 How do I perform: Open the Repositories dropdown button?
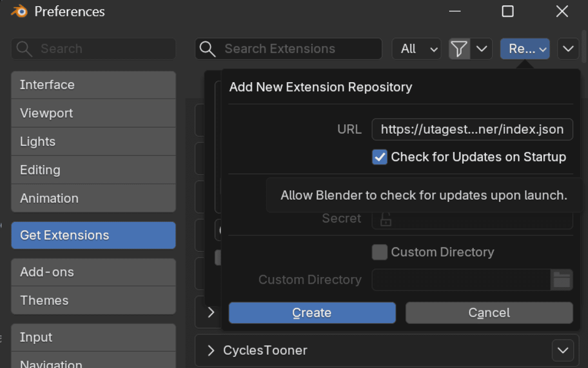tap(525, 49)
